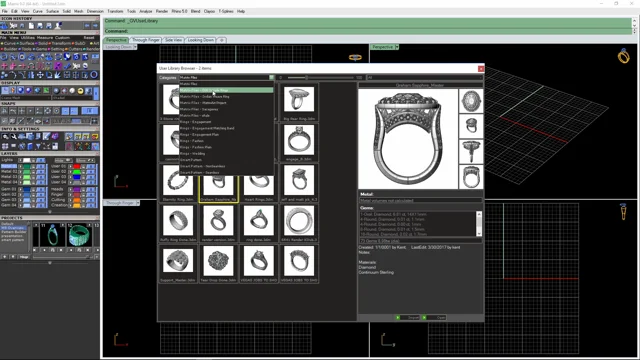Click the Reset button in Main Menu

tap(89, 38)
